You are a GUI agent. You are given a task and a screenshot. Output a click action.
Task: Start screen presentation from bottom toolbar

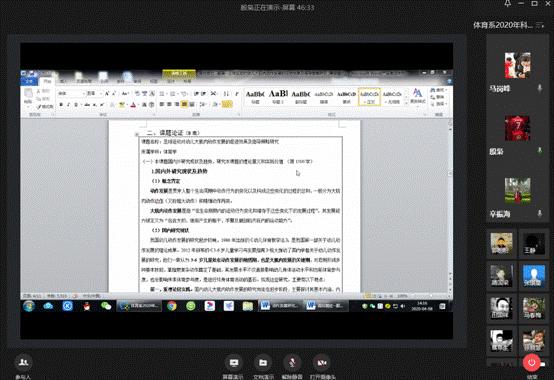[234, 363]
